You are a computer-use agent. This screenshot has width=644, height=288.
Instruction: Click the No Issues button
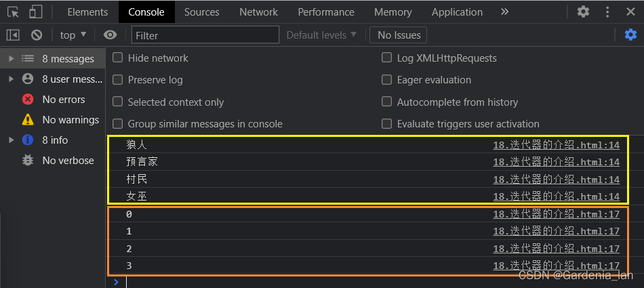[399, 35]
